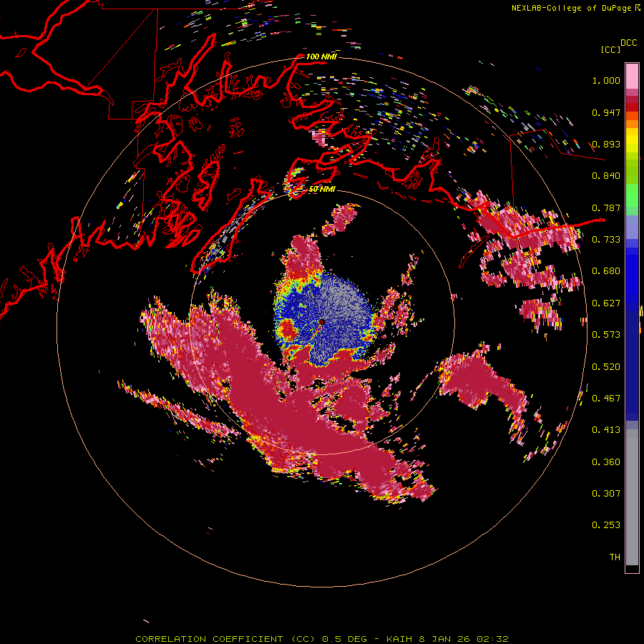Click the 50 NMI range ring label
This screenshot has width=644, height=644.
tap(322, 190)
